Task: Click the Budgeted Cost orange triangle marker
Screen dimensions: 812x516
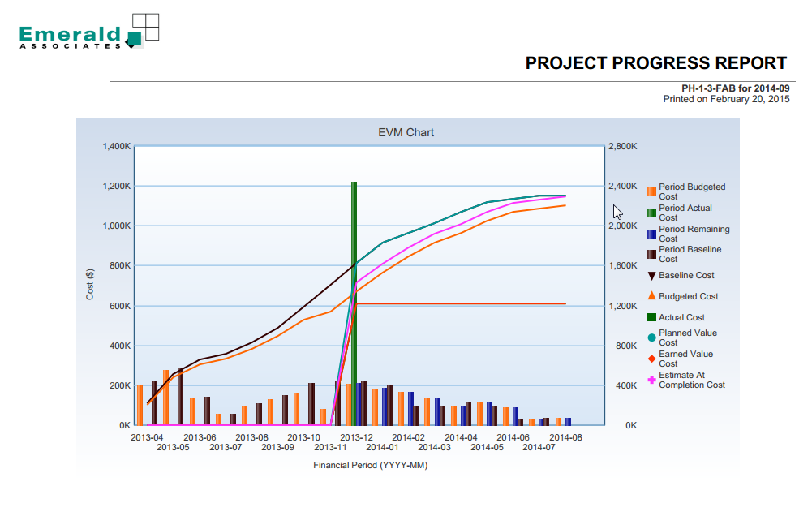Action: [651, 296]
